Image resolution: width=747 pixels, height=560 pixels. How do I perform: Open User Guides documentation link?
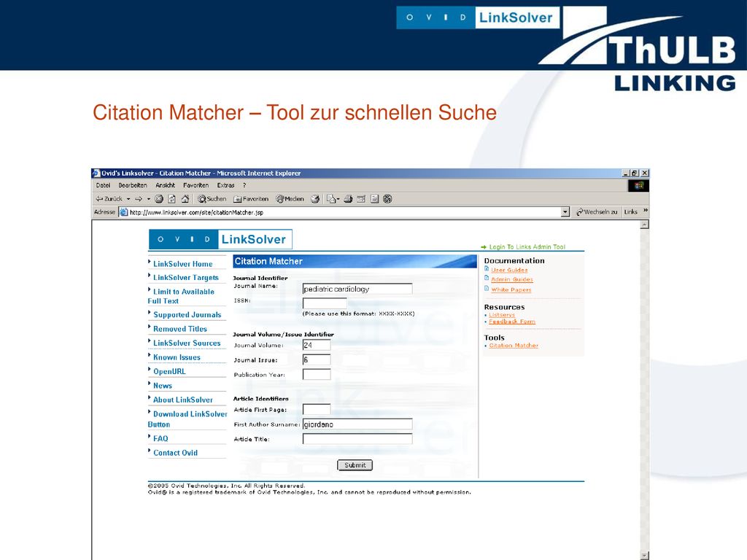(509, 270)
